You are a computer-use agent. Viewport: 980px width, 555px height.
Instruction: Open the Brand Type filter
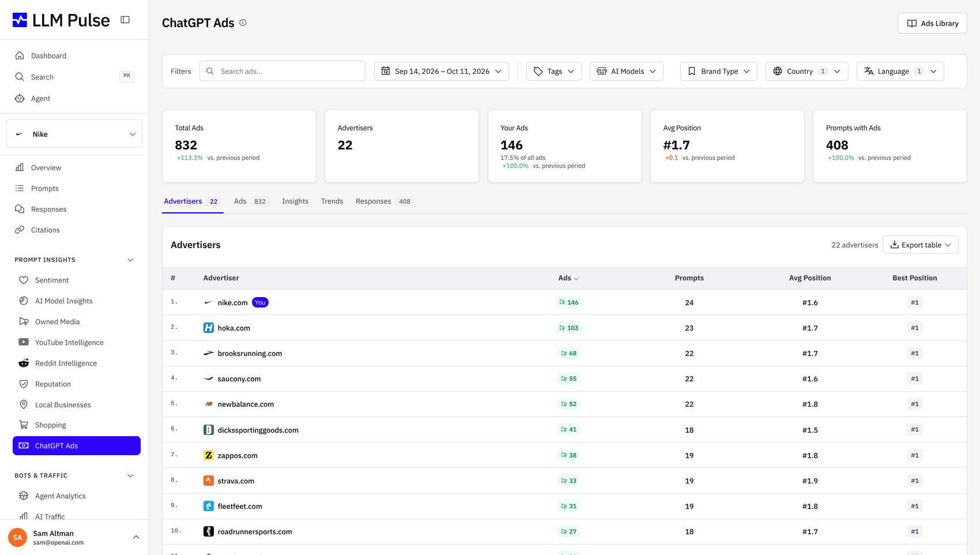pyautogui.click(x=719, y=71)
